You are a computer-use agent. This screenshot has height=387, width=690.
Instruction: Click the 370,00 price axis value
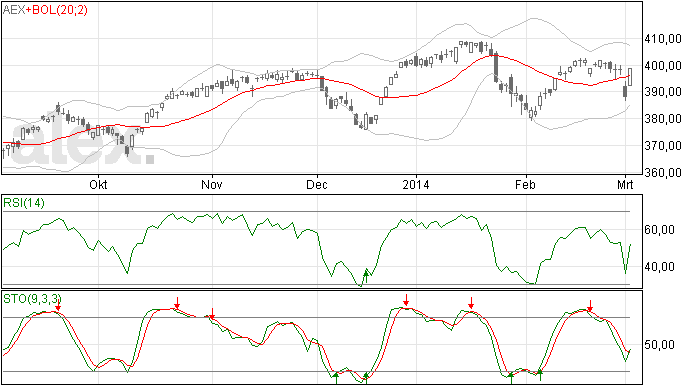tap(663, 146)
